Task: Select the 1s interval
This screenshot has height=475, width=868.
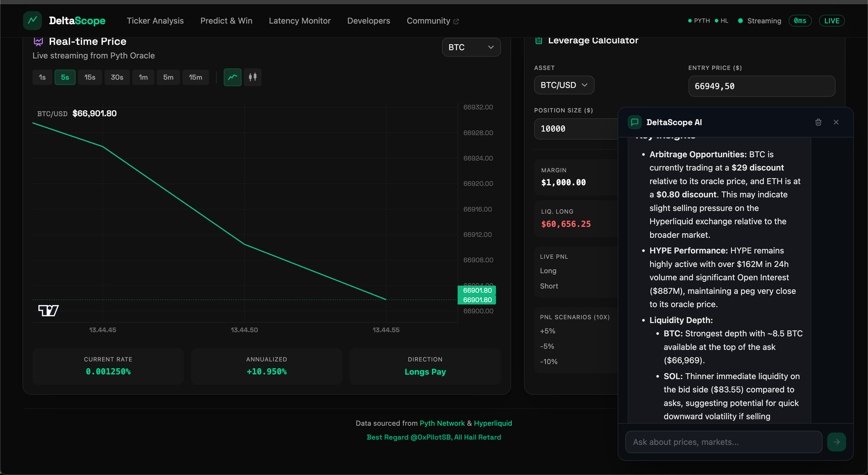Action: tap(42, 77)
